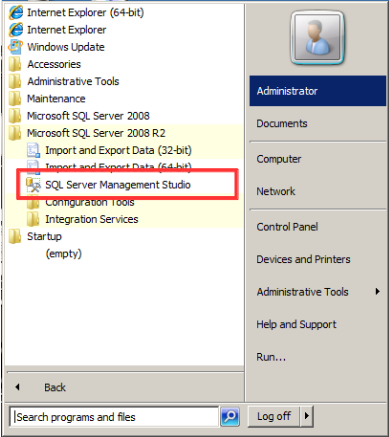Collapse the Startup folder
Screen dimensions: 389x437
pyautogui.click(x=44, y=236)
